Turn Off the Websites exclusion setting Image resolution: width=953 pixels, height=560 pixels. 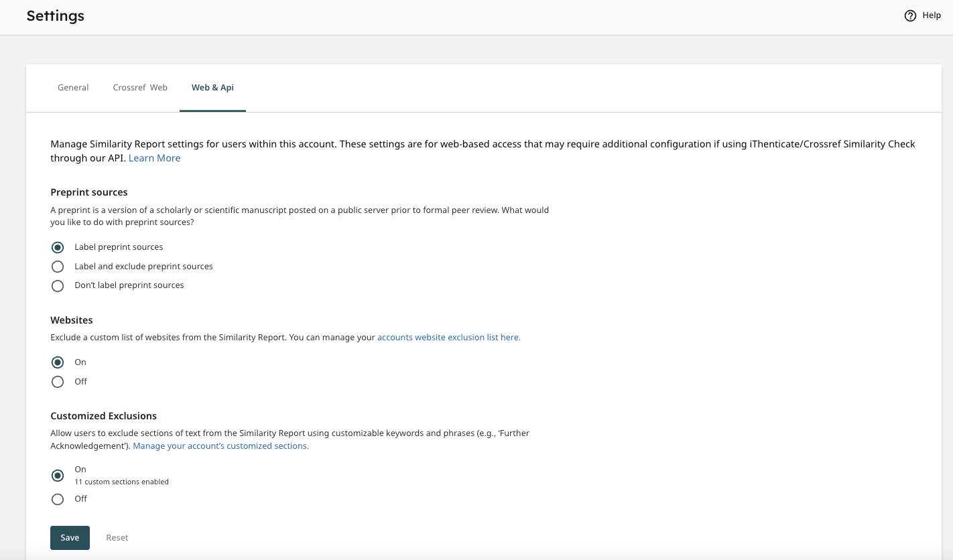58,381
